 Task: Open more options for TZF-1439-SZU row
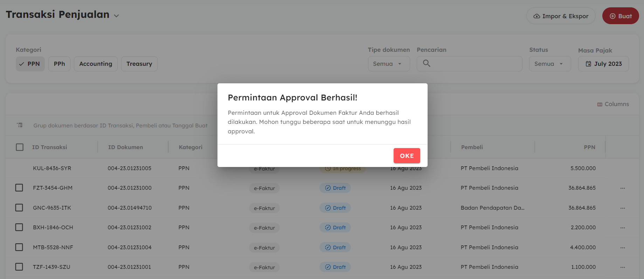[x=622, y=267]
